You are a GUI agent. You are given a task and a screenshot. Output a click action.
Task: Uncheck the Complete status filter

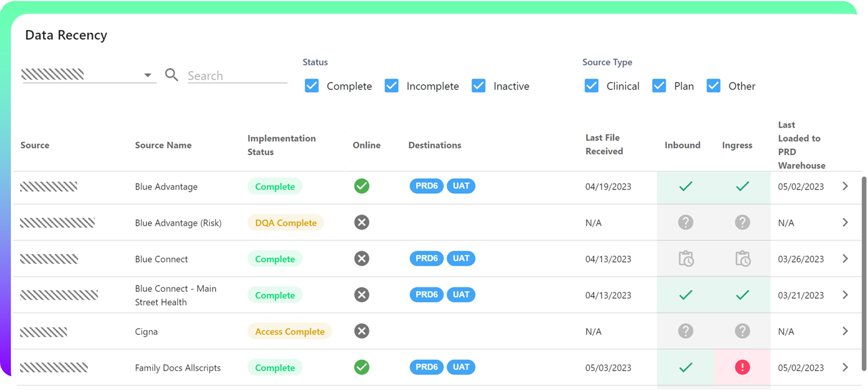point(312,86)
